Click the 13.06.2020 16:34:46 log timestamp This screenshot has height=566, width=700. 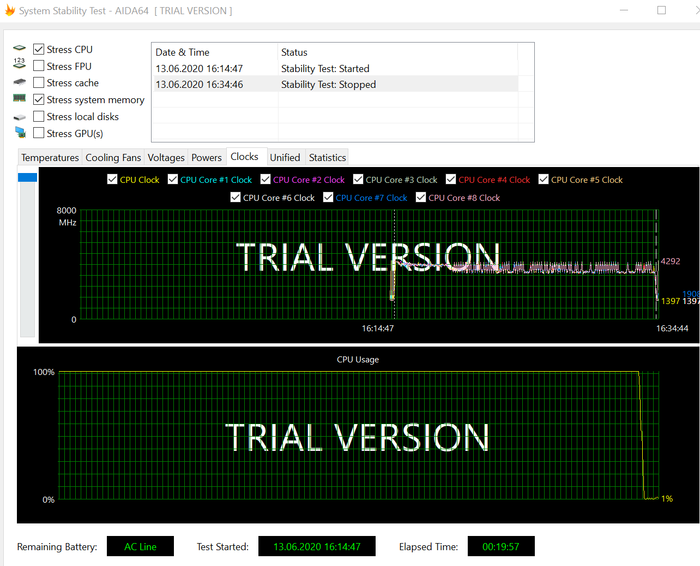click(x=199, y=84)
